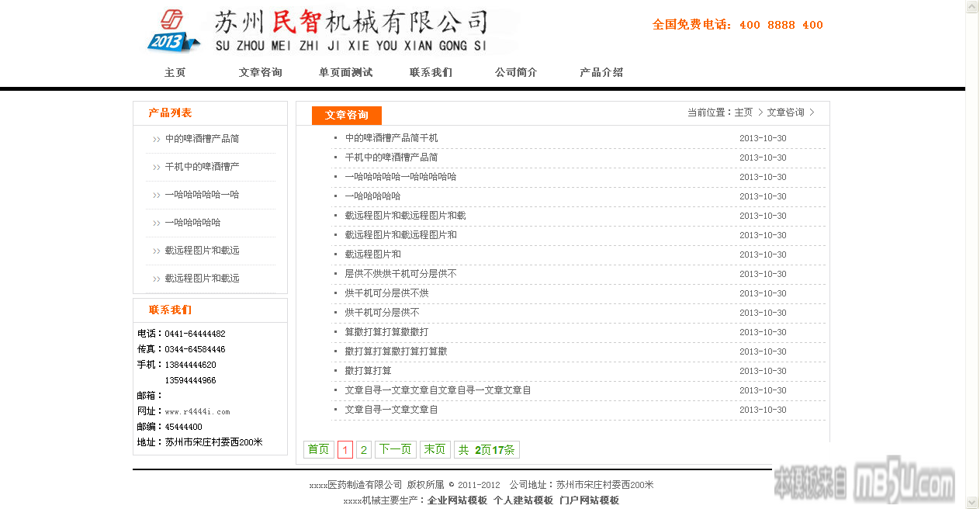
Task: Go to page 2 of the article list
Action: (363, 450)
